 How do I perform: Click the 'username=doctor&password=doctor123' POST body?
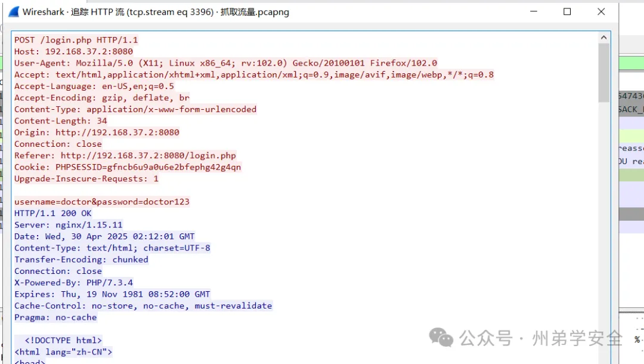point(102,202)
